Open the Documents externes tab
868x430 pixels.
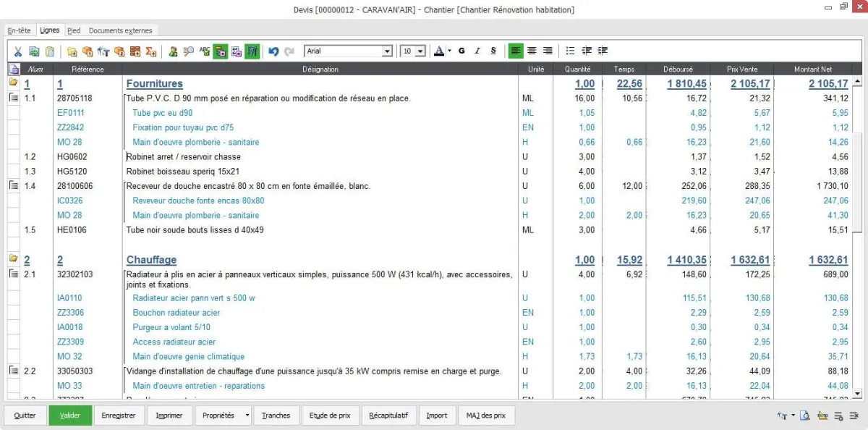pos(120,30)
